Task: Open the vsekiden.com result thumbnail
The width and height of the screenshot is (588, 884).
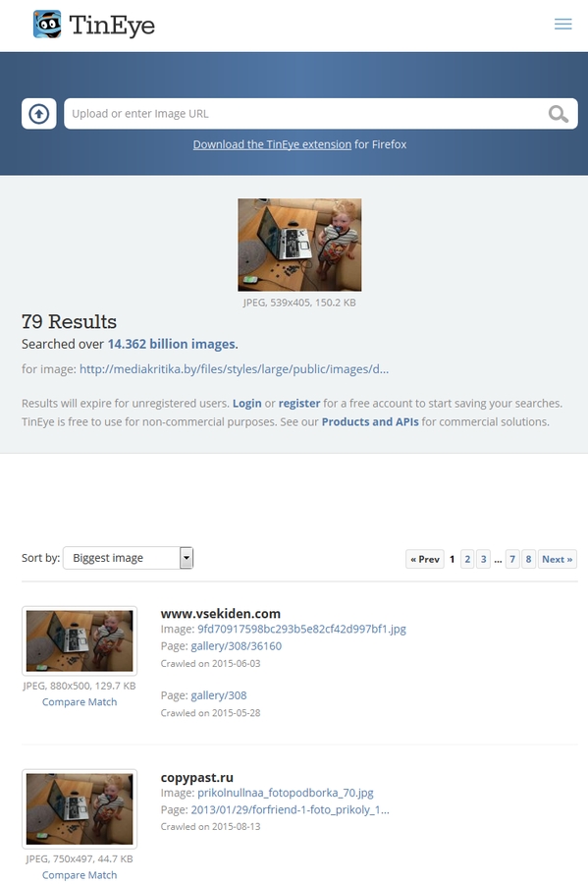Action: click(x=80, y=640)
